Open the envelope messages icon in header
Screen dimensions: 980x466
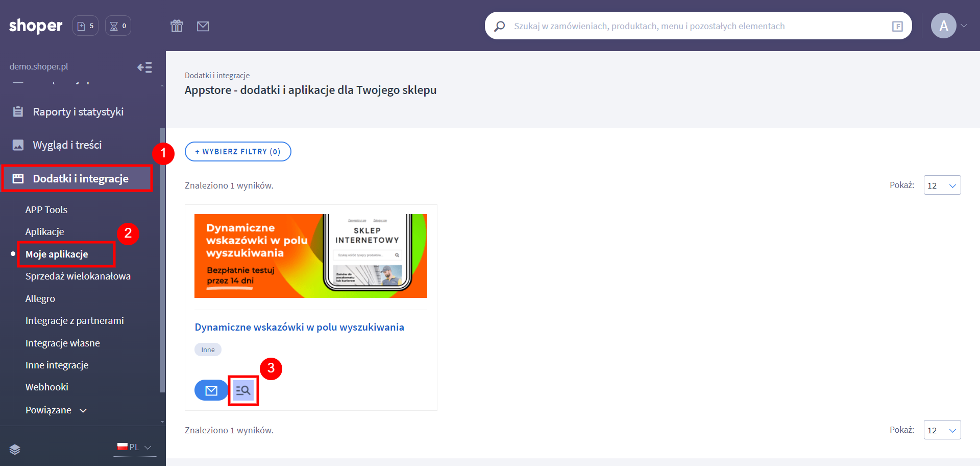click(203, 26)
